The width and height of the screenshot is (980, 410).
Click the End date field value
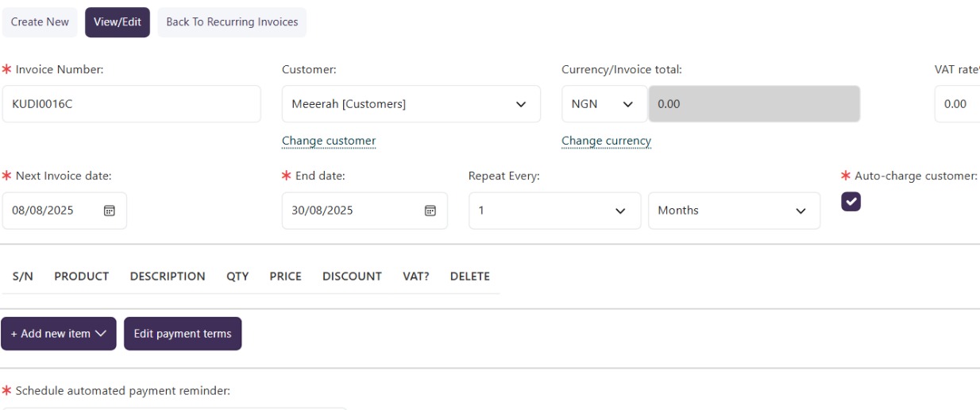[322, 211]
